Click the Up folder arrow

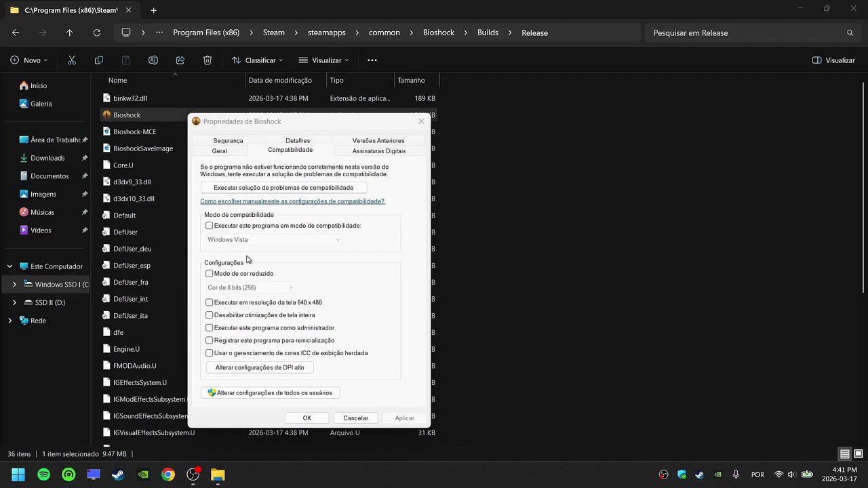coord(70,33)
